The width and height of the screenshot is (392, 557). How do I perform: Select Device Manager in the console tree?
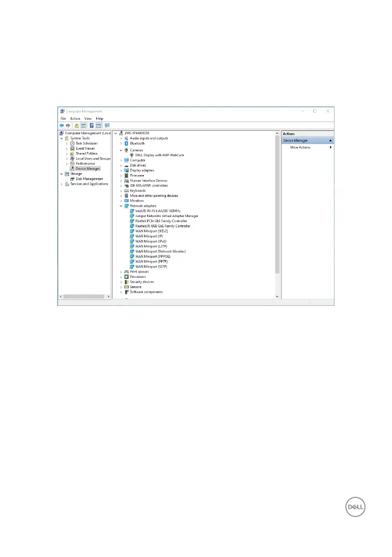pos(88,169)
